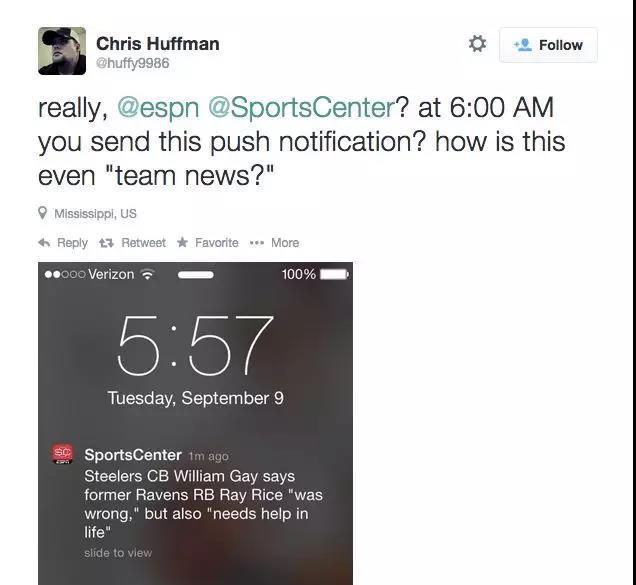
Task: Open the @SportsCenter mention
Action: (302, 108)
